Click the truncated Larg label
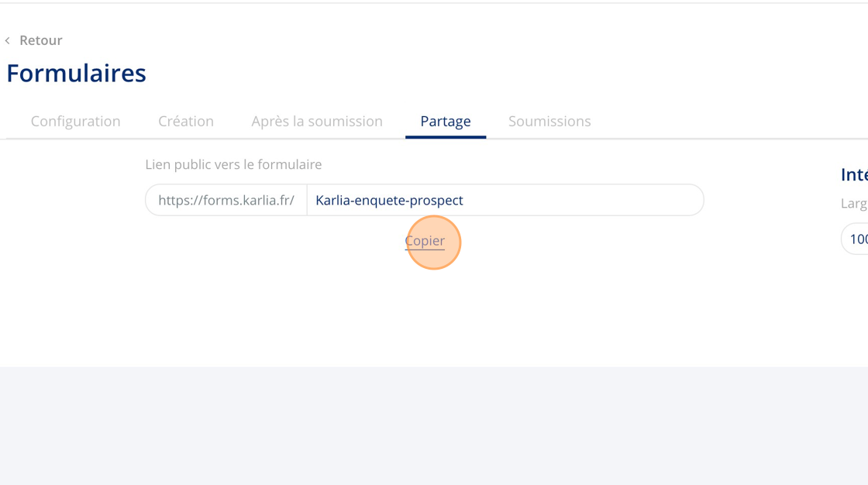Screen dimensions: 868x485 tap(854, 203)
